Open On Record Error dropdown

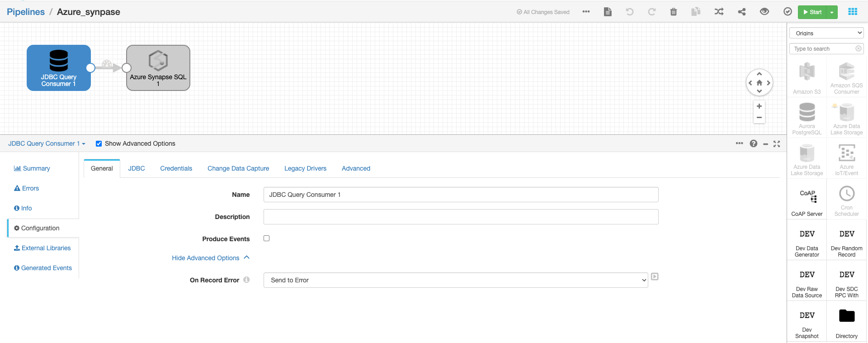[456, 280]
